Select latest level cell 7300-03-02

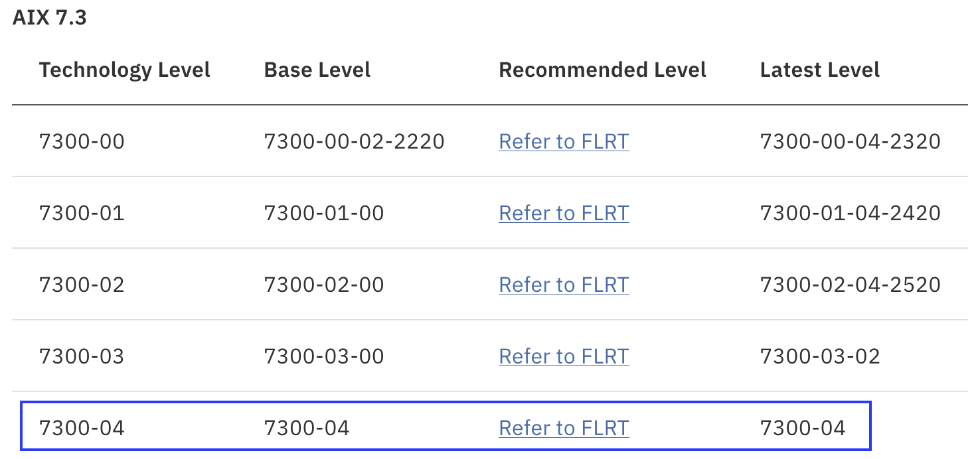click(820, 356)
